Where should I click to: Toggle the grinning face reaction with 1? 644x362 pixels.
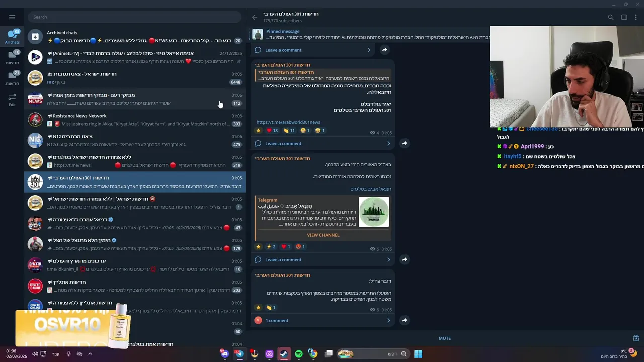(x=320, y=130)
